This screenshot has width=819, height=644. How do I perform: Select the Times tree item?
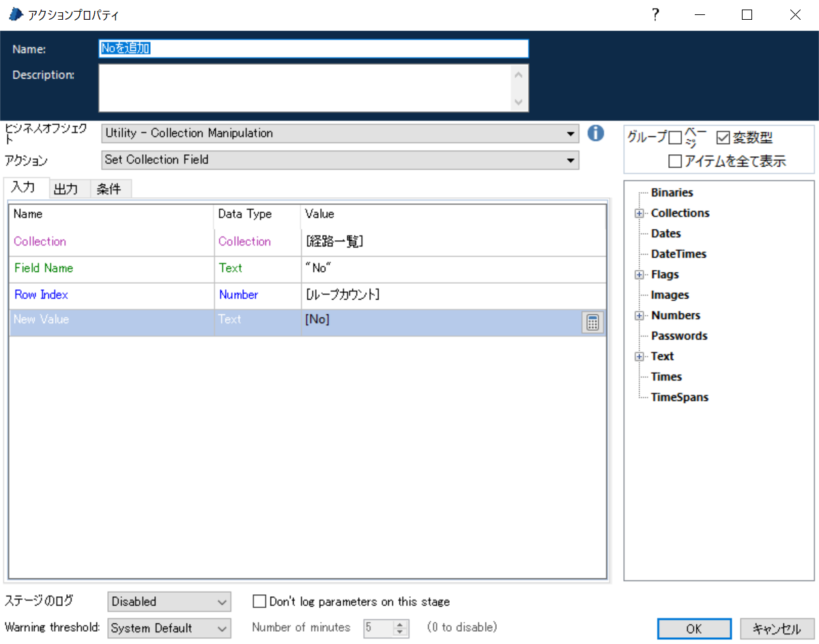pos(666,377)
